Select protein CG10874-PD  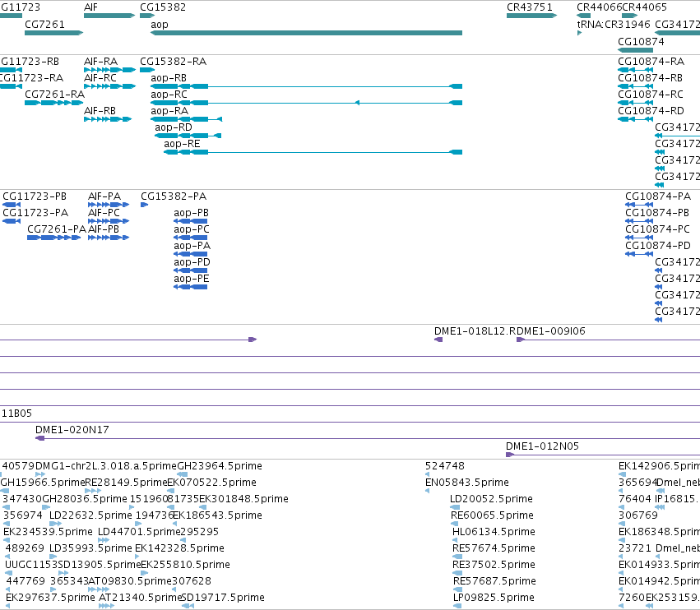click(639, 254)
